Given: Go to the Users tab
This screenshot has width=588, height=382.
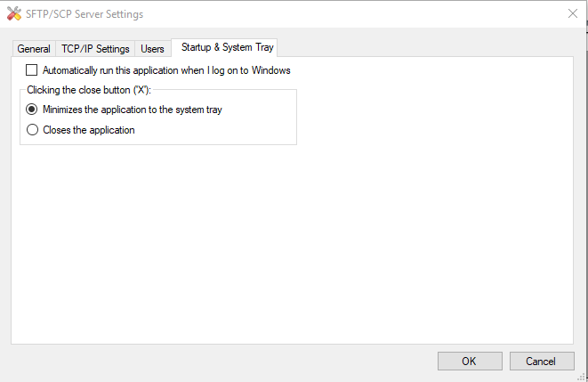Looking at the screenshot, I should click(x=152, y=49).
